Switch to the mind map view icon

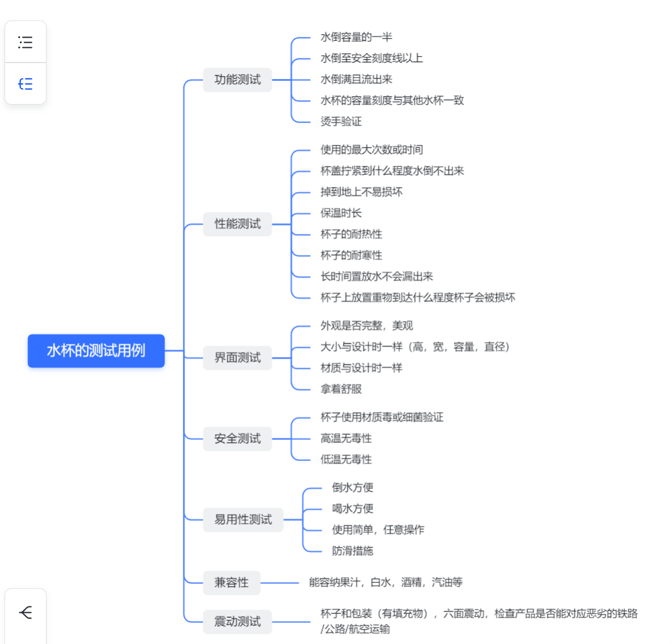[x=26, y=84]
